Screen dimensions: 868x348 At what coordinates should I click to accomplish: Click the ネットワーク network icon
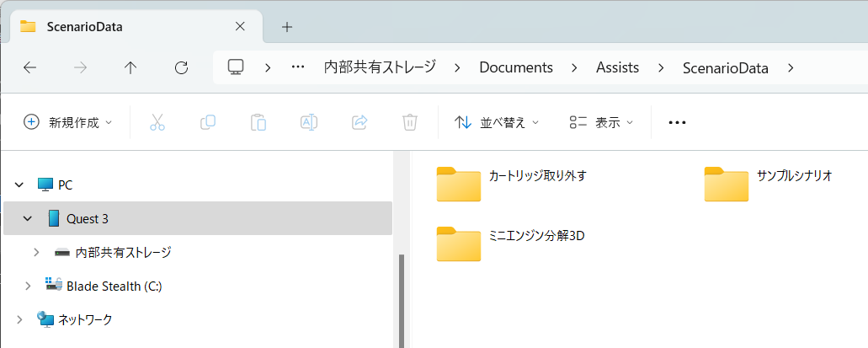45,319
